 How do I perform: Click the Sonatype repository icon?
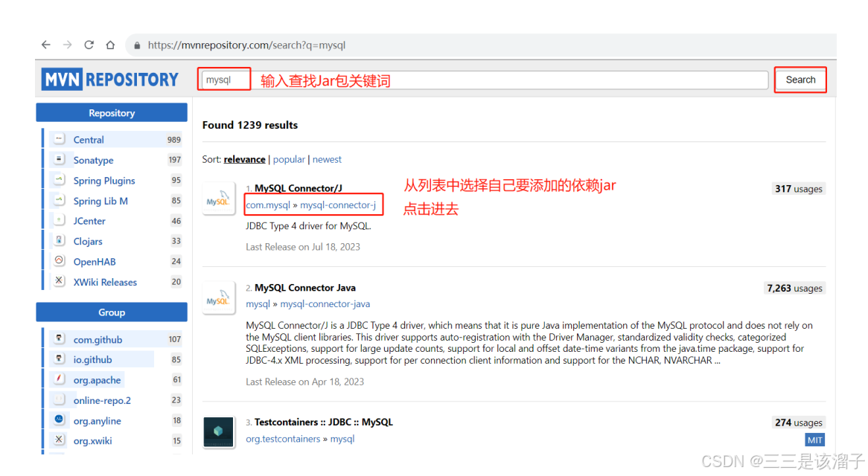(x=60, y=159)
